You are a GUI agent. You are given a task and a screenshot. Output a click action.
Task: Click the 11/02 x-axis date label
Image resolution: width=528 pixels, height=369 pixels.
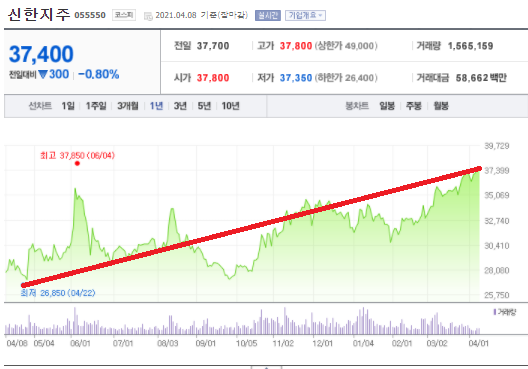(x=283, y=343)
